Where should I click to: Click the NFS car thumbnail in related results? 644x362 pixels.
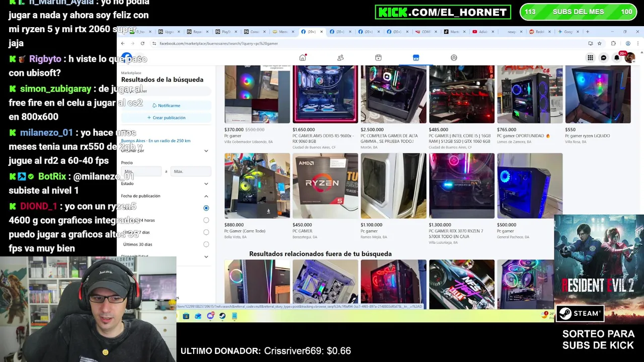click(x=461, y=284)
